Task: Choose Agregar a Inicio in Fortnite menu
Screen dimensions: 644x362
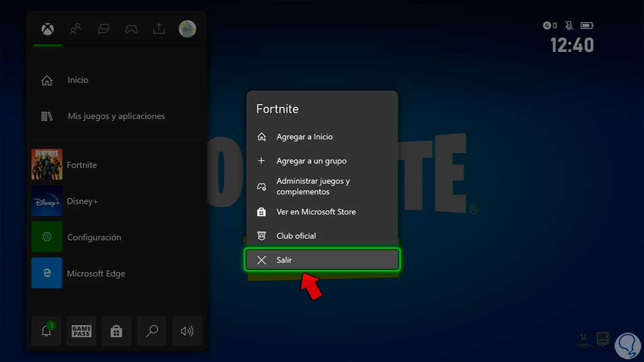Action: [x=322, y=137]
